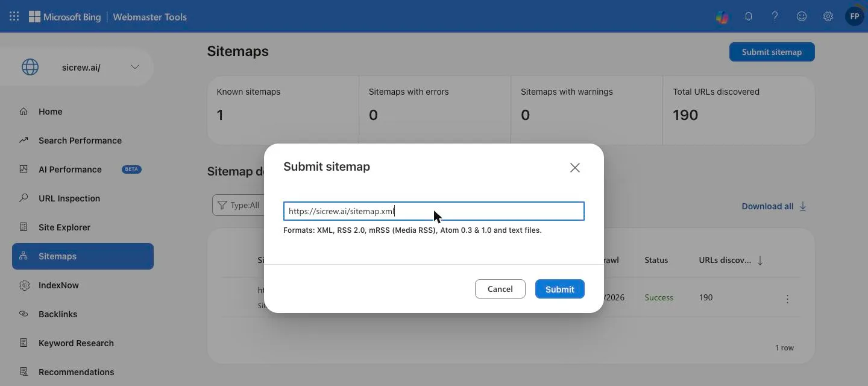Close the Submit sitemap dialog
The image size is (868, 386).
575,168
